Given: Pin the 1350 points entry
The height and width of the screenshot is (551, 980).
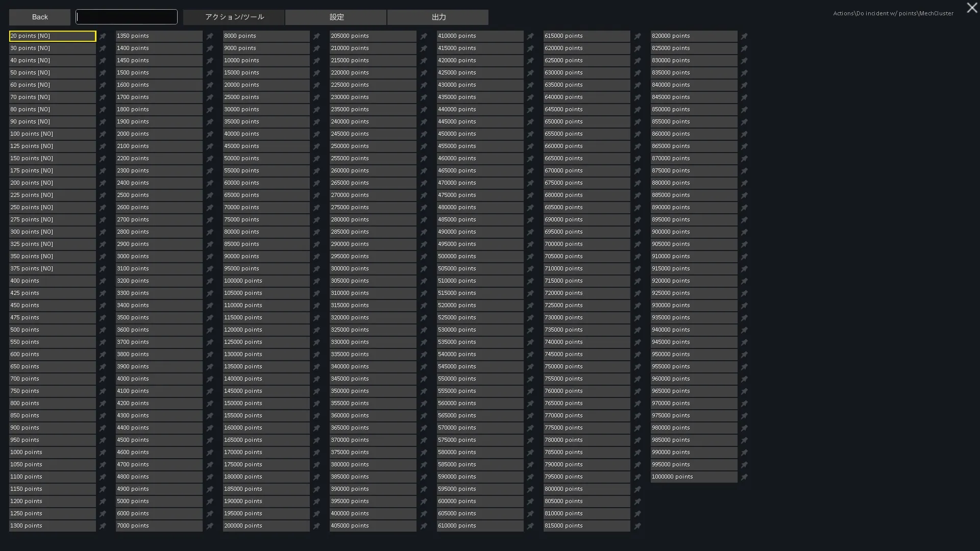Looking at the screenshot, I should pyautogui.click(x=210, y=36).
